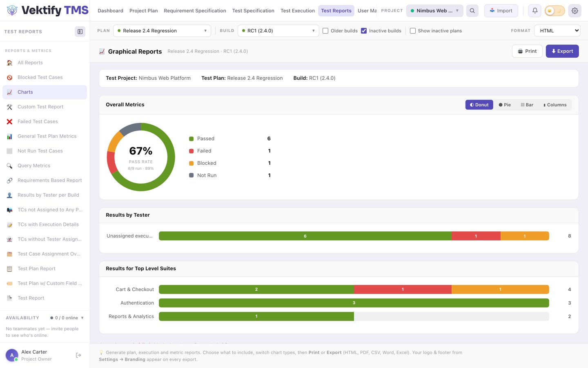Click the sign-out icon beside Alex Carter
This screenshot has width=588, height=368.
point(78,355)
